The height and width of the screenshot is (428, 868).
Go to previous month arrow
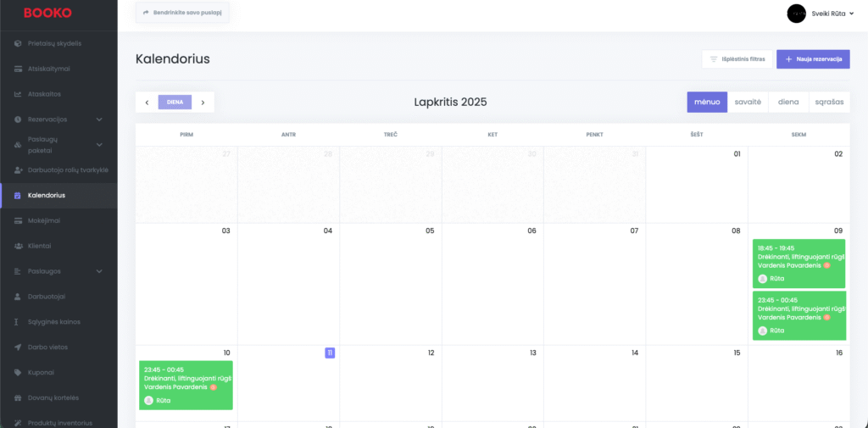[147, 103]
